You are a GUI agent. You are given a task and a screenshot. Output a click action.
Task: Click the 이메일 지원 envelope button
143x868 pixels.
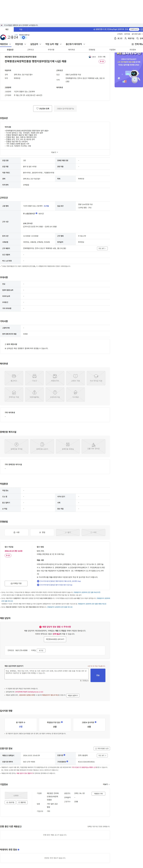pos(16,583)
